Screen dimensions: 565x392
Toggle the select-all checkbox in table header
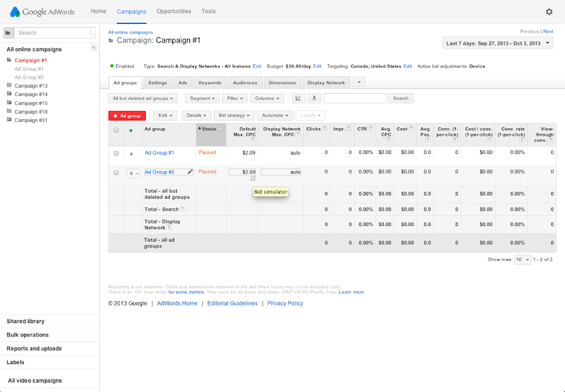click(x=116, y=131)
